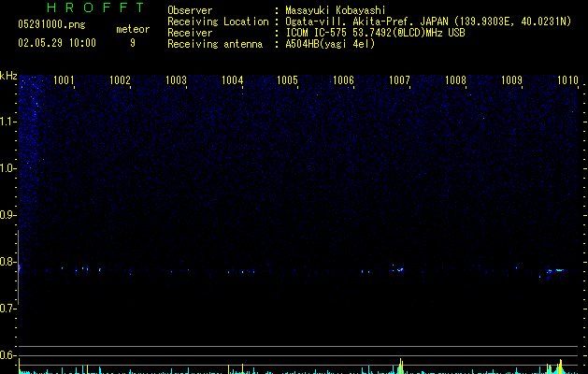
Task: Click the 1.0 frequency axis label
Action: coord(7,168)
